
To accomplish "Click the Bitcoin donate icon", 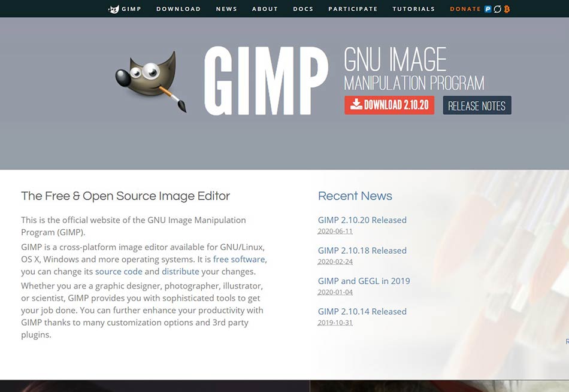I will point(507,9).
